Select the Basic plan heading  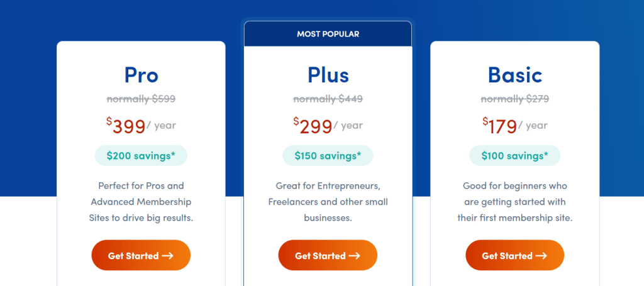coord(515,75)
